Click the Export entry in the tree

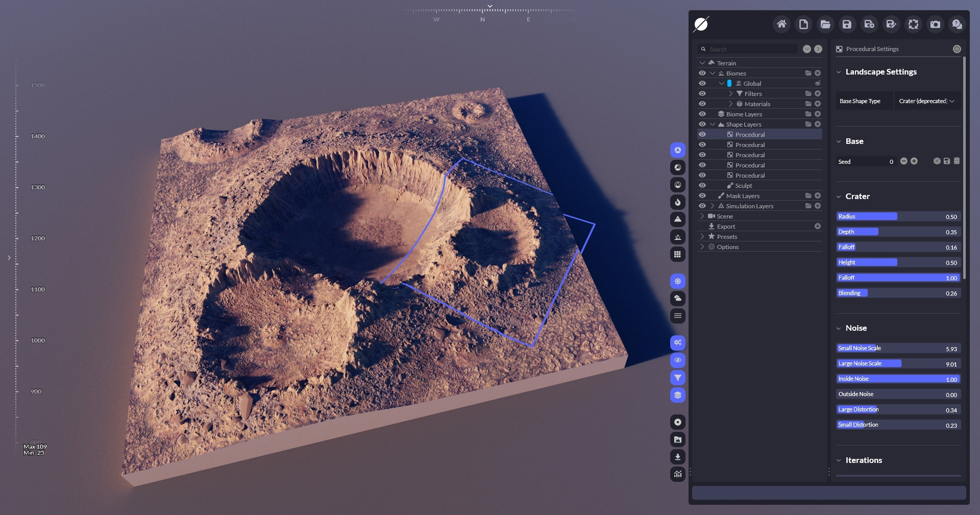pyautogui.click(x=726, y=227)
